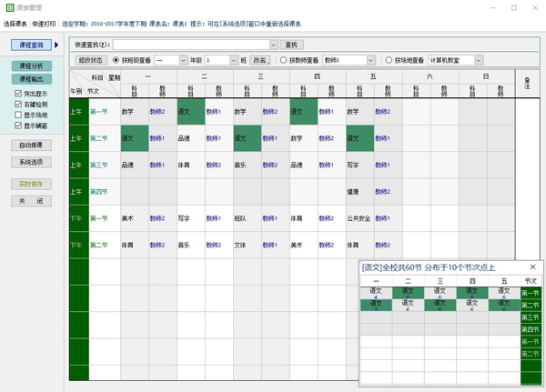Select green 语文 cell on Thursday first period
The width and height of the screenshot is (546, 392).
click(x=304, y=111)
